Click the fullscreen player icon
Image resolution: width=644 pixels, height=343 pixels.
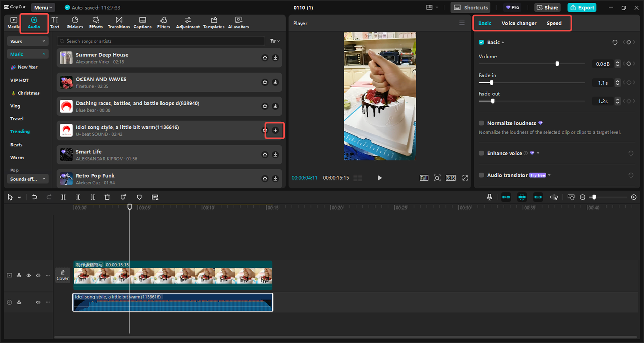pyautogui.click(x=465, y=178)
